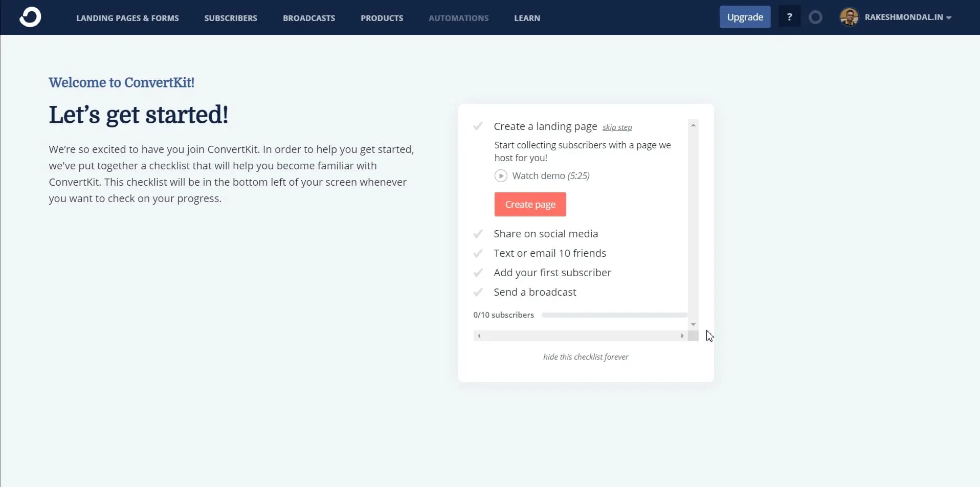Click the skip step link
This screenshot has height=487, width=980.
click(x=617, y=127)
